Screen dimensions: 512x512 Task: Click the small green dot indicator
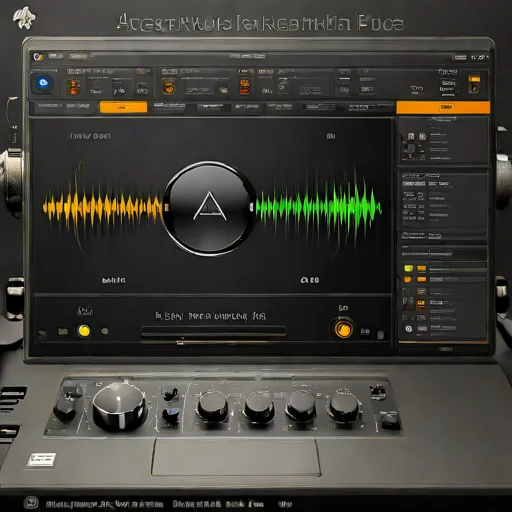click(105, 331)
